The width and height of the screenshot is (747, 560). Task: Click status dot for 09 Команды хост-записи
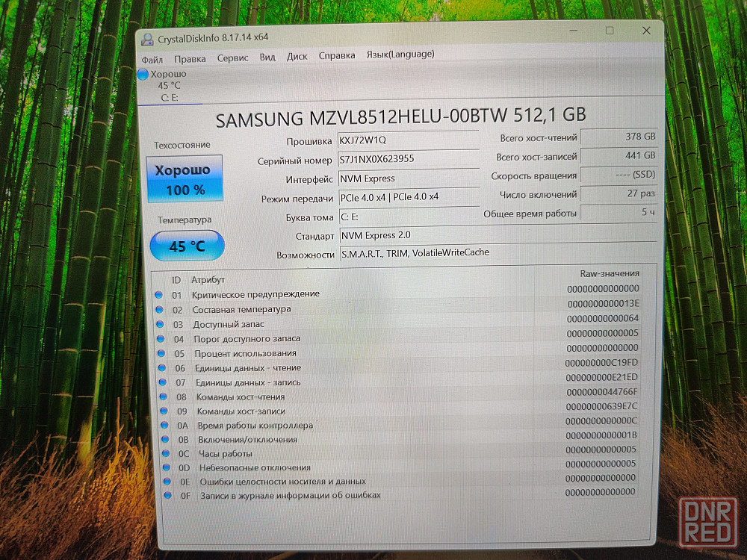click(164, 411)
